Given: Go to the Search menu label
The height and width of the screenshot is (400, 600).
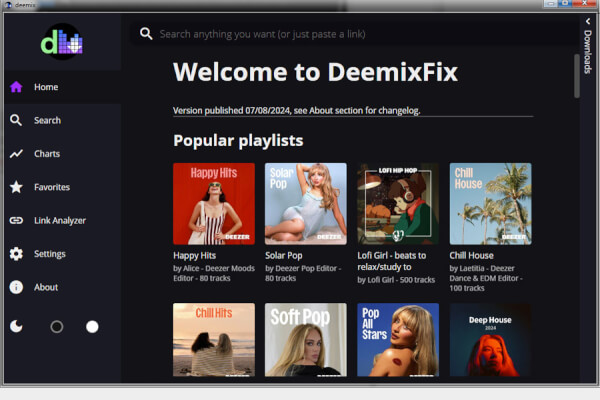Looking at the screenshot, I should click(47, 120).
